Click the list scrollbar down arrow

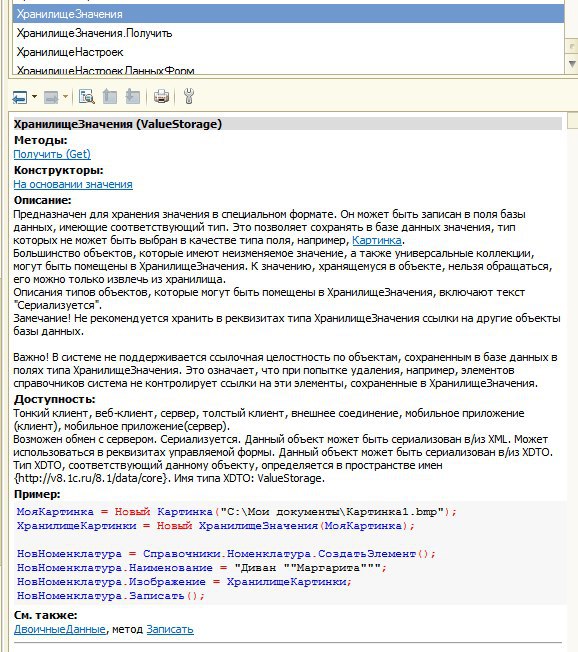pyautogui.click(x=572, y=64)
